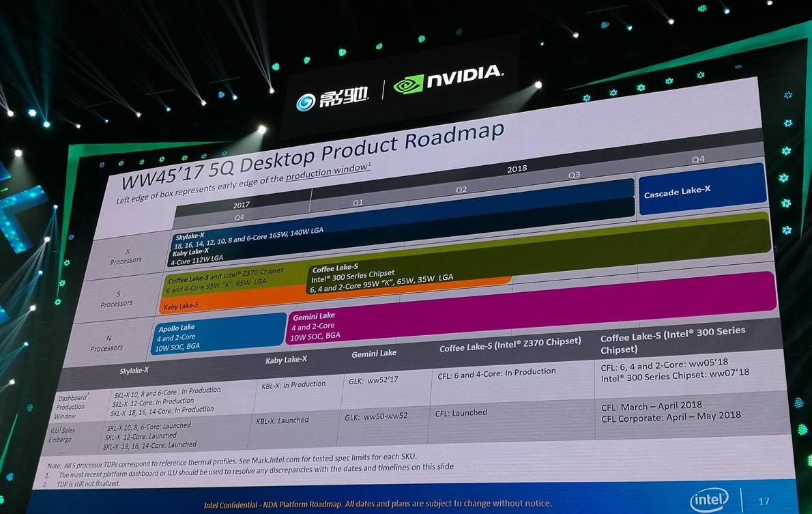The image size is (812, 514).
Task: Click the NVIDIA logo above the slide
Action: click(x=448, y=81)
